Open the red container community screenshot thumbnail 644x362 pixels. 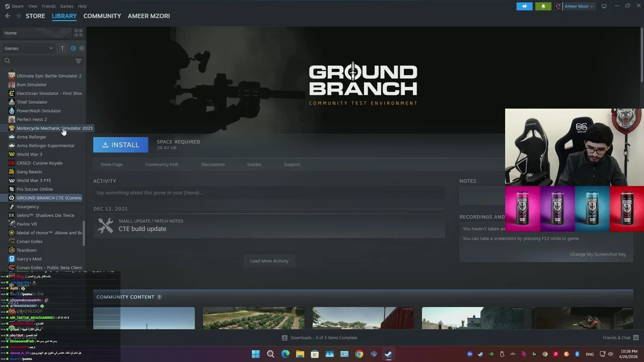[363, 318]
